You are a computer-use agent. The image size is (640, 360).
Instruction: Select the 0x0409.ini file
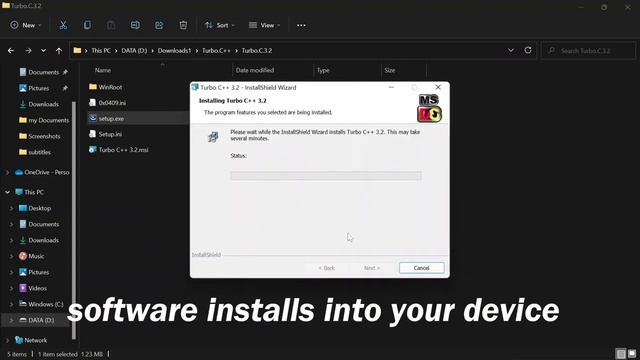112,103
